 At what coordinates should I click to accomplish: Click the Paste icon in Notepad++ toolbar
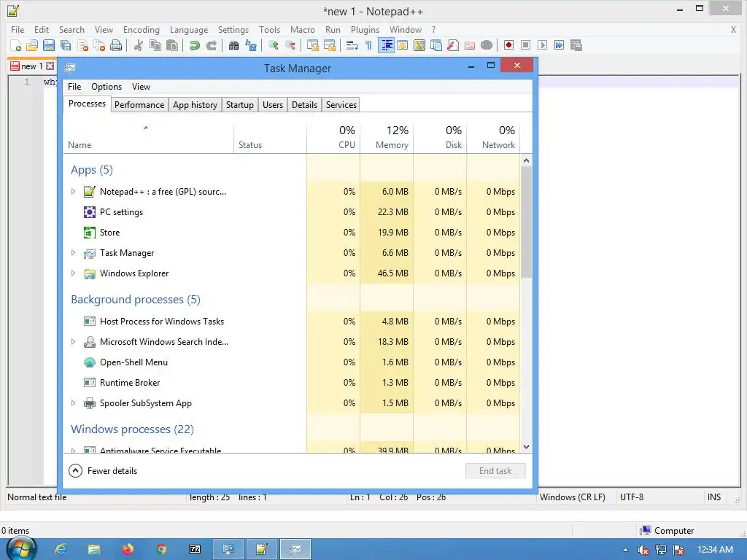pyautogui.click(x=172, y=45)
